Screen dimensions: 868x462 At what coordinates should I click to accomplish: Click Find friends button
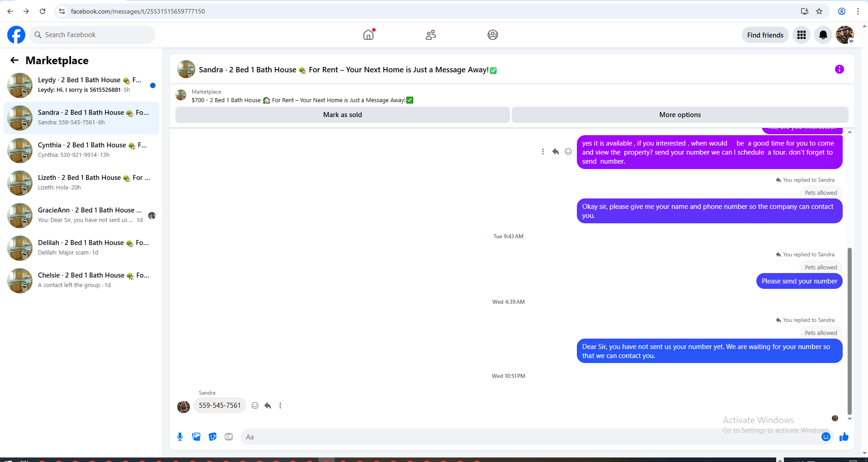[765, 35]
